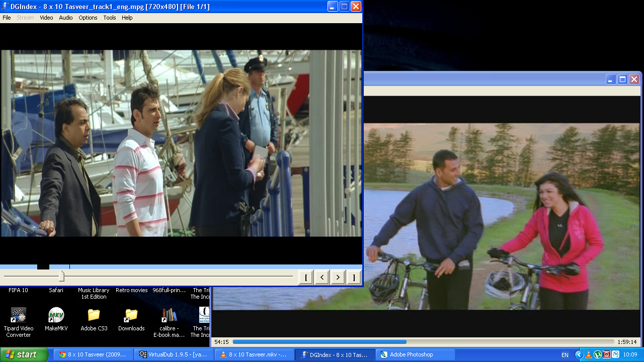
Task: Step backward with the '<' button
Action: coord(322,277)
